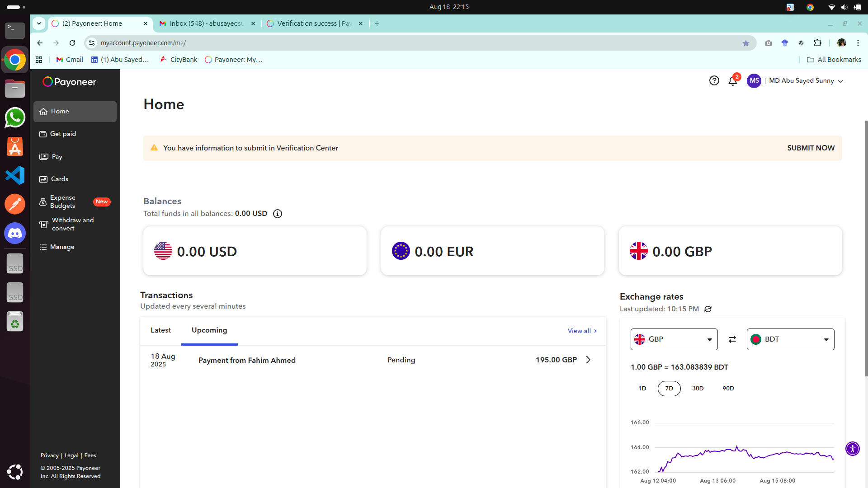This screenshot has width=868, height=488.
Task: Select the 90D chart range
Action: pos(728,389)
